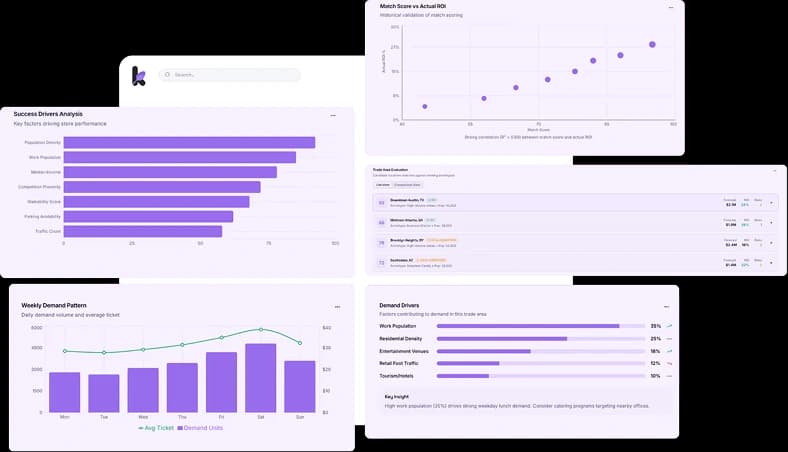Screen dimensions: 788x452
Task: Click the Friday demand bar
Action: (222, 382)
